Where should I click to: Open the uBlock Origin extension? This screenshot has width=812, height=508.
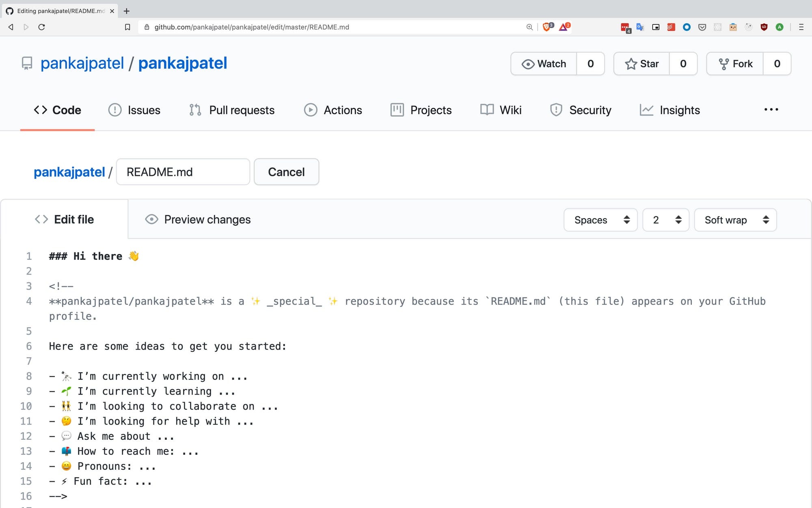point(763,27)
